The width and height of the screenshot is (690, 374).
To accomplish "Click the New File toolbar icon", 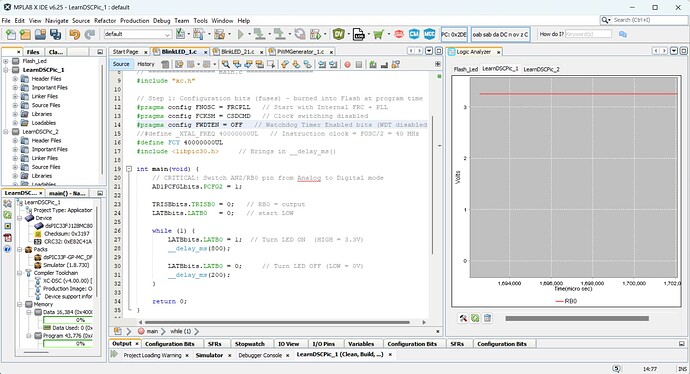I will [11, 34].
